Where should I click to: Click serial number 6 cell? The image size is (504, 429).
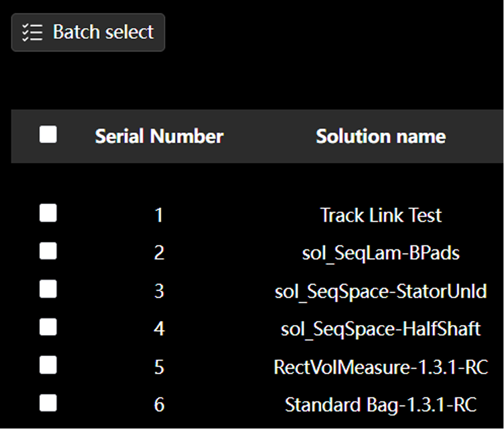[x=159, y=405]
